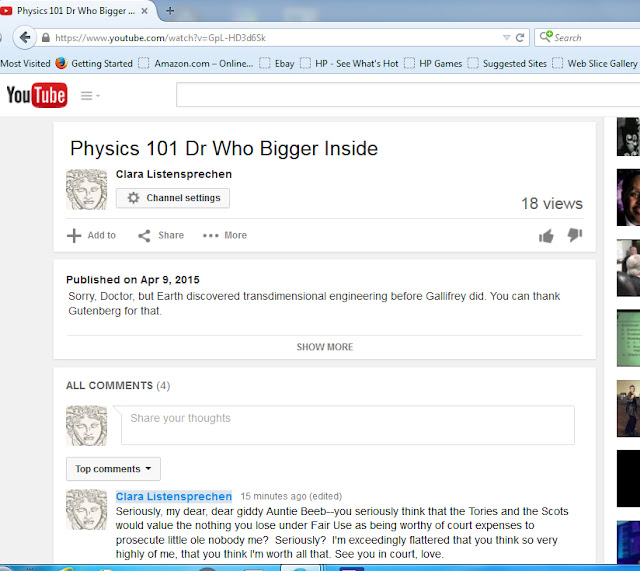Image resolution: width=640 pixels, height=571 pixels.
Task: Click the 18 views count
Action: 552,204
